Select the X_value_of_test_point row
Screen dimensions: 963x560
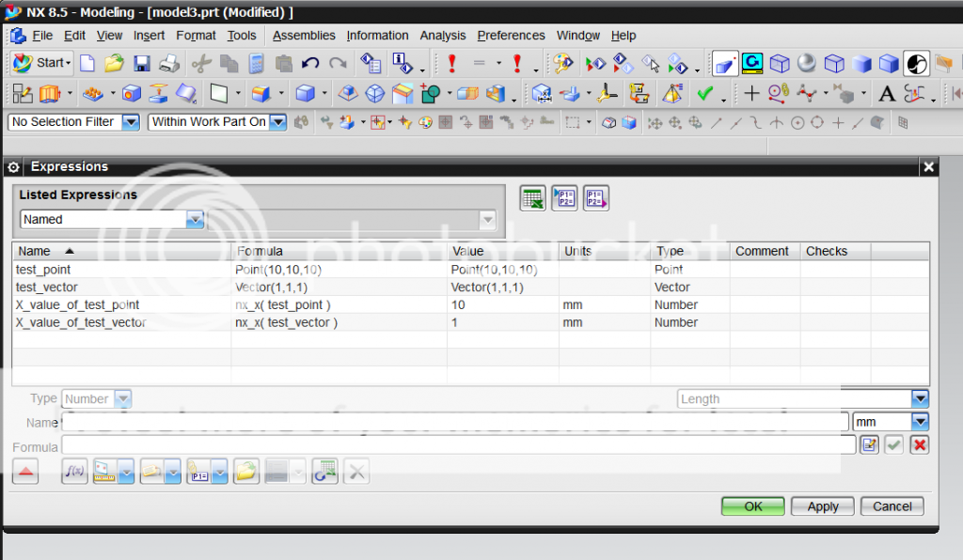[x=470, y=304]
